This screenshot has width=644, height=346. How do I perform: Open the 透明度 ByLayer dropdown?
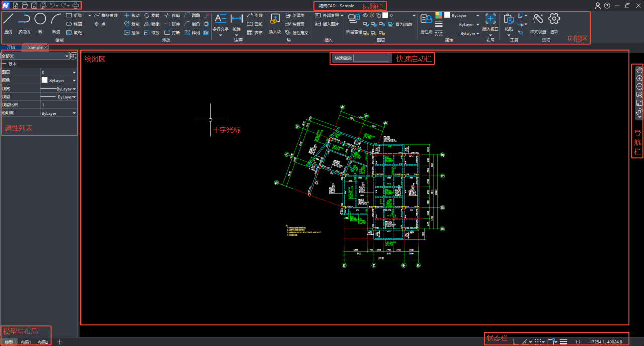[x=59, y=113]
